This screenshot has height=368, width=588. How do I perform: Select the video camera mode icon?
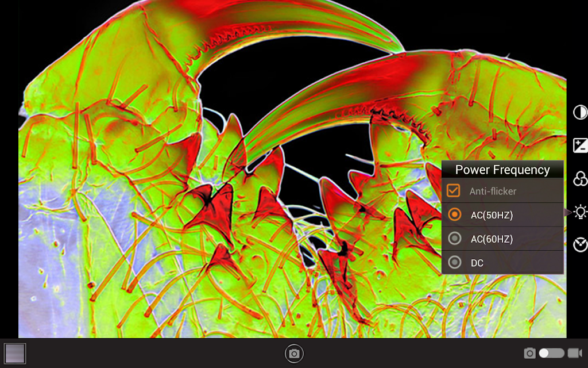[575, 353]
